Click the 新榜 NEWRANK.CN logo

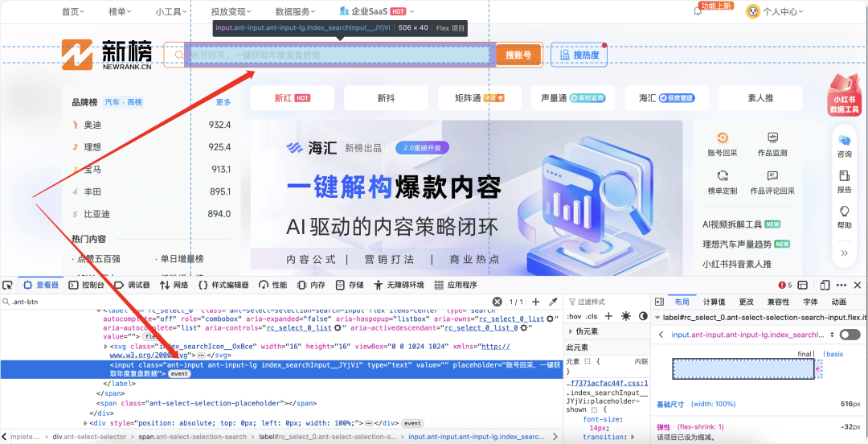[106, 55]
